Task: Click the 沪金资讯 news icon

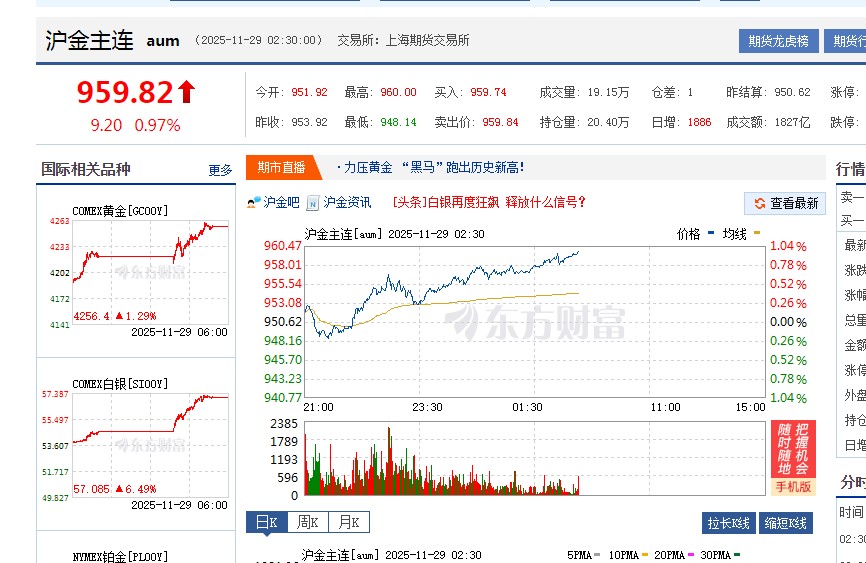Action: click(x=313, y=203)
